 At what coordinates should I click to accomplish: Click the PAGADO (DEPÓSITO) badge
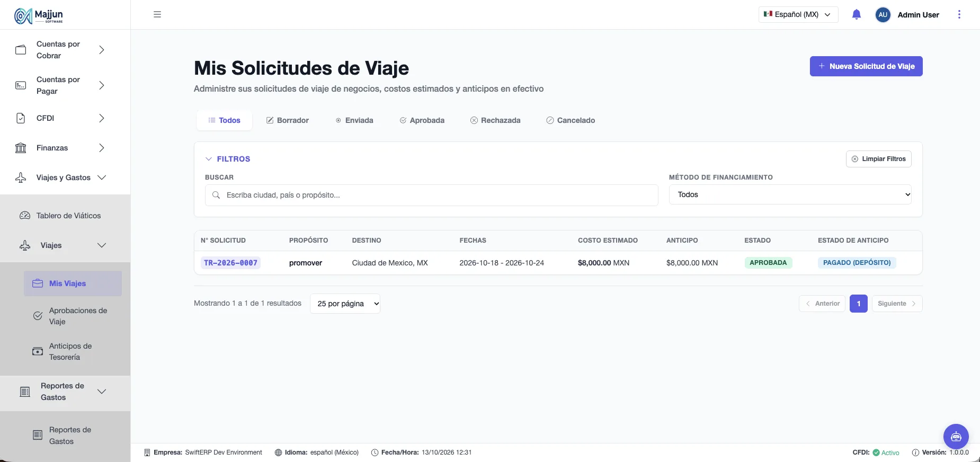(857, 263)
